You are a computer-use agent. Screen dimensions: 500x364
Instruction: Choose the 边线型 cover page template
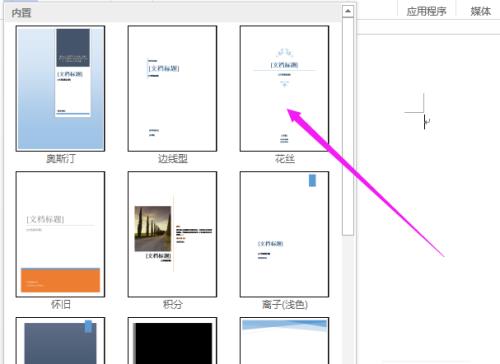coord(172,88)
